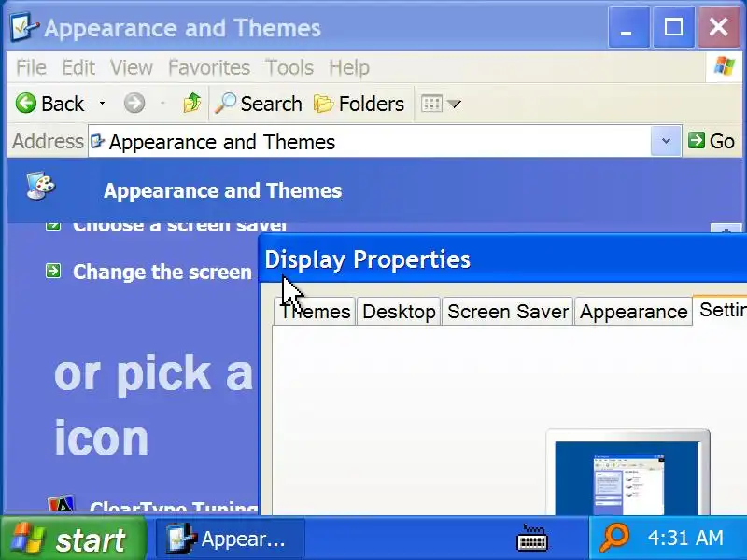747x560 pixels.
Task: Click the Forward arrow icon
Action: (x=134, y=103)
